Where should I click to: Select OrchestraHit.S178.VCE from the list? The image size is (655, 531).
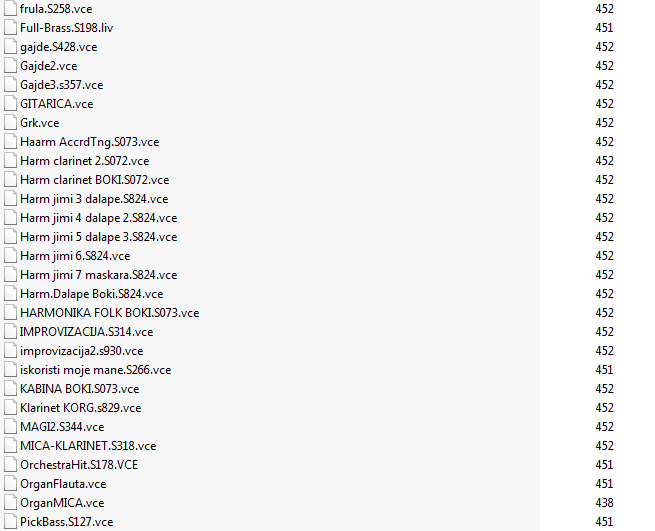click(79, 465)
